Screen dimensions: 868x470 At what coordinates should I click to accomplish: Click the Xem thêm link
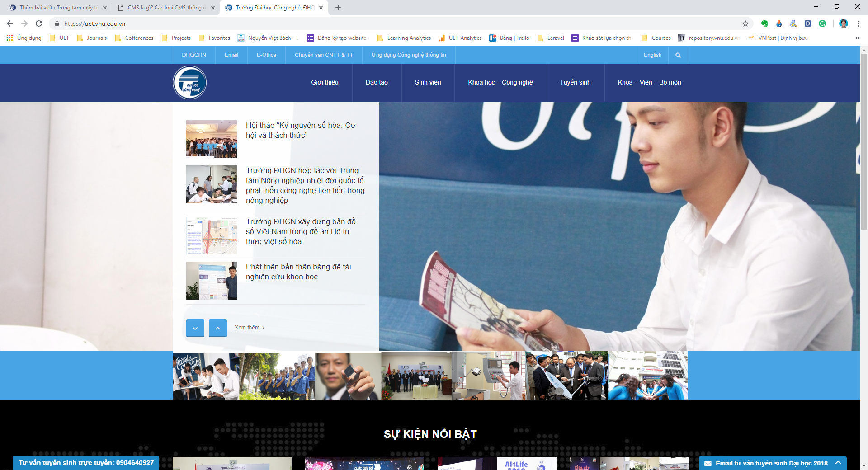tap(247, 328)
